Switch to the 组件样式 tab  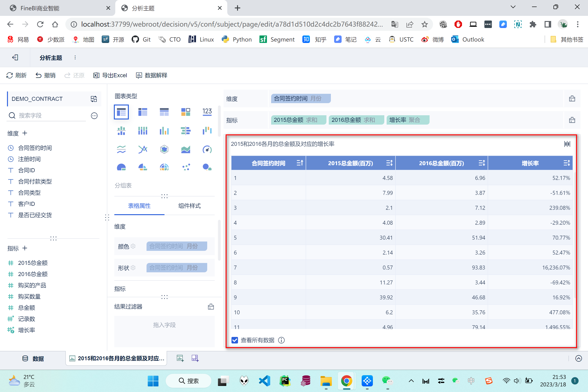click(189, 206)
